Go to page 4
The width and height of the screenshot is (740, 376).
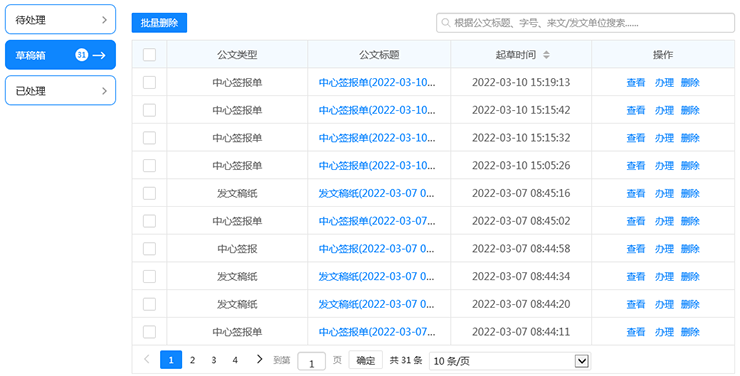(x=235, y=360)
